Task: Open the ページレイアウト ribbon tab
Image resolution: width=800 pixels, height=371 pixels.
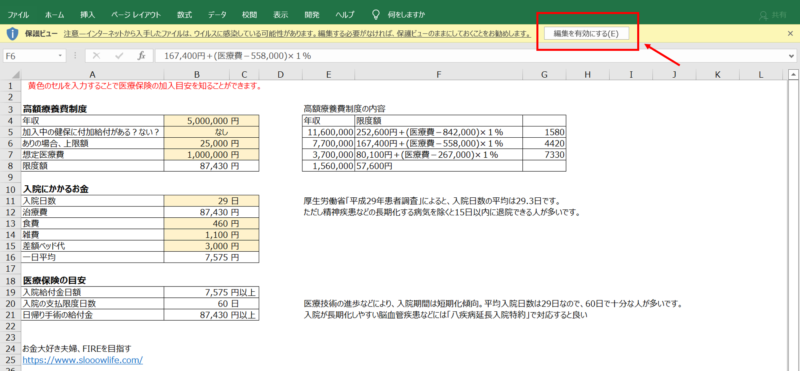Action: click(x=136, y=15)
